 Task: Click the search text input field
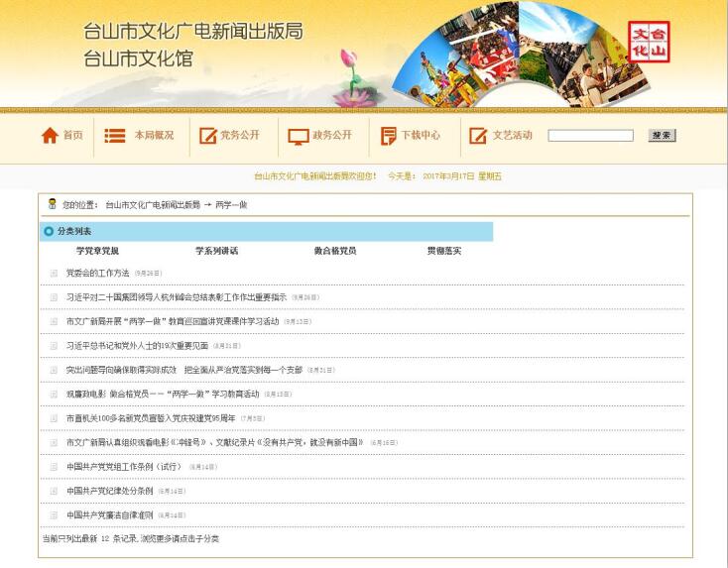(590, 136)
